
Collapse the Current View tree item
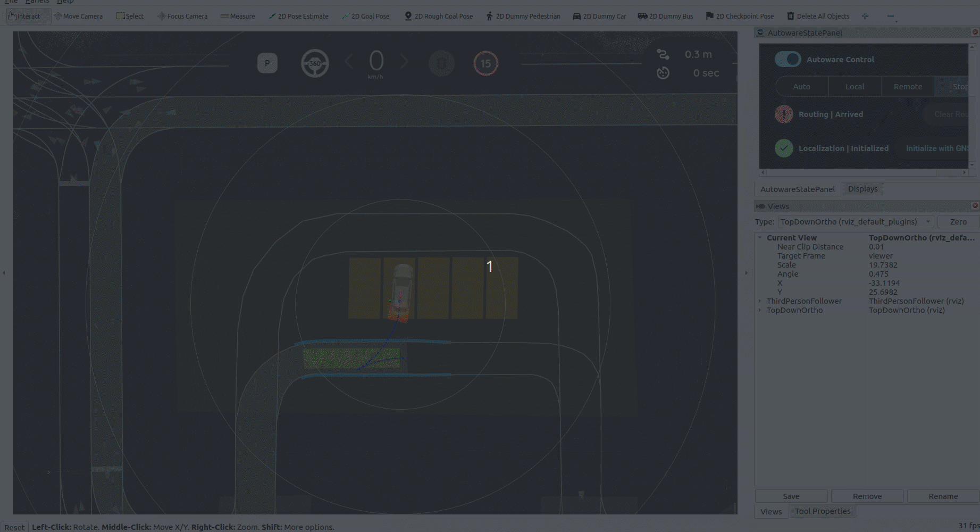tap(760, 238)
